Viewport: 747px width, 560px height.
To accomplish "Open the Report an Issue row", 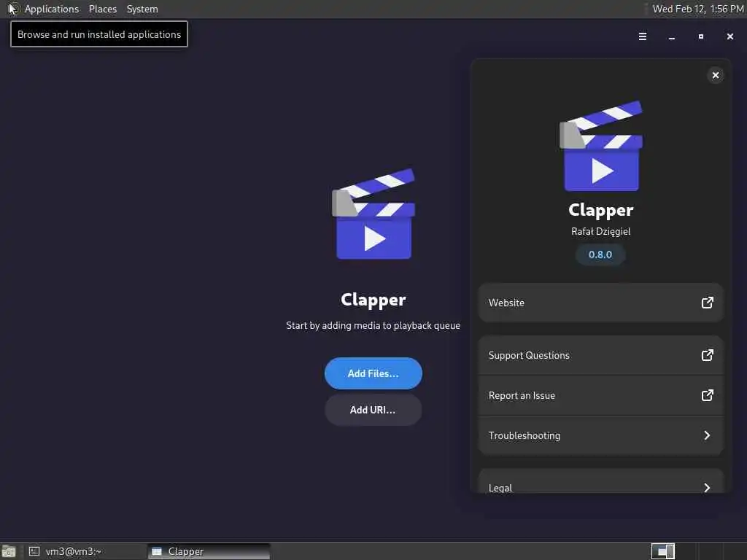I will [x=601, y=396].
